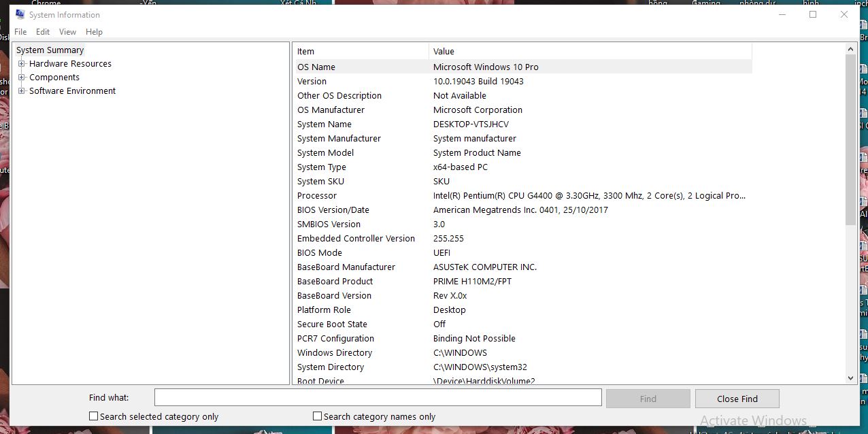Open the Edit menu
Image resolution: width=868 pixels, height=434 pixels.
[x=43, y=32]
